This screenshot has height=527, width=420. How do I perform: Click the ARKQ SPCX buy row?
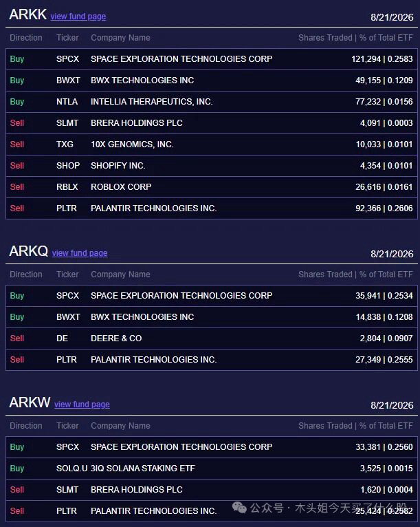coord(212,296)
